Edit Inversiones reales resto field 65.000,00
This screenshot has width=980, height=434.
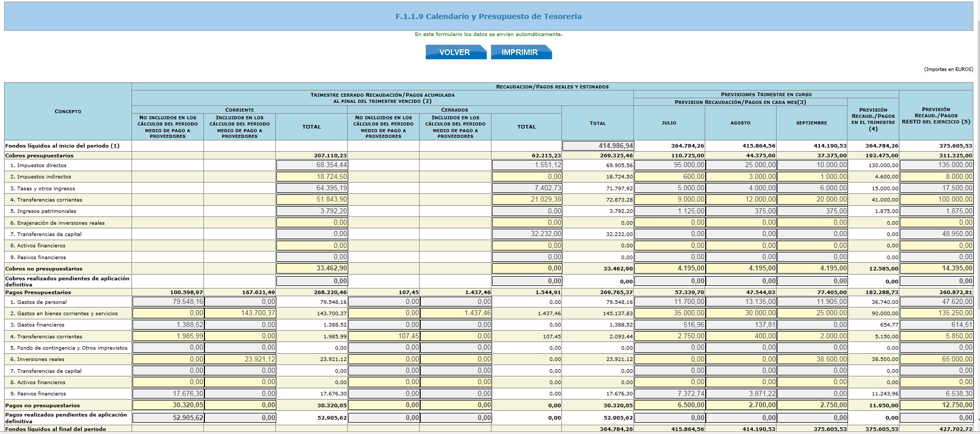(937, 359)
